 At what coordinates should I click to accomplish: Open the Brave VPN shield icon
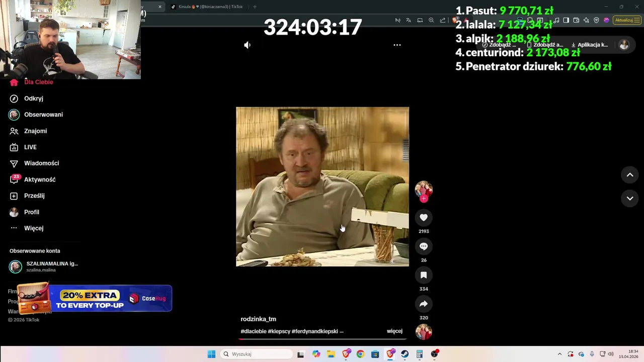coord(596,20)
